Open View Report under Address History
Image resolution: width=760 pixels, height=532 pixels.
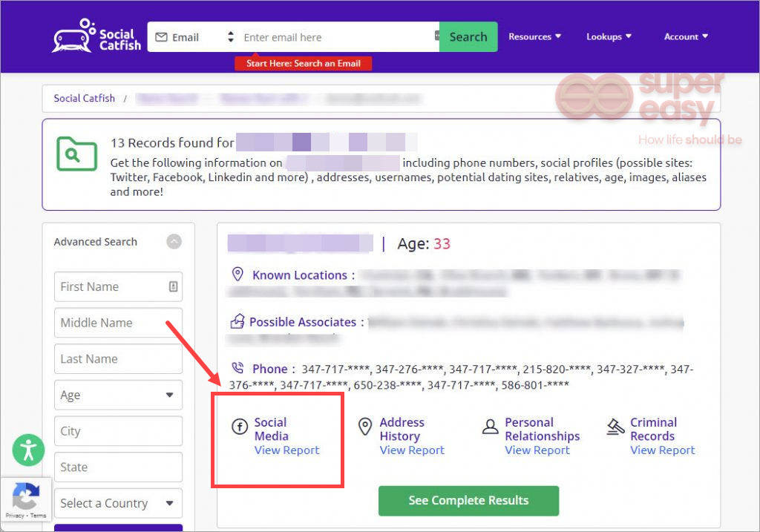click(x=412, y=450)
